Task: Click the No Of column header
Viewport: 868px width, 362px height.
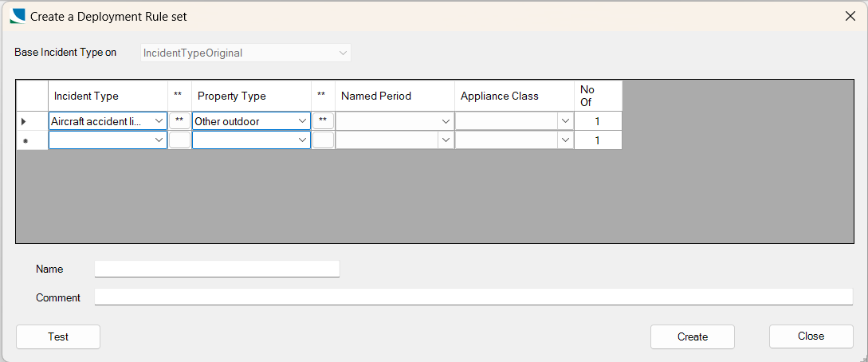Action: (598, 96)
